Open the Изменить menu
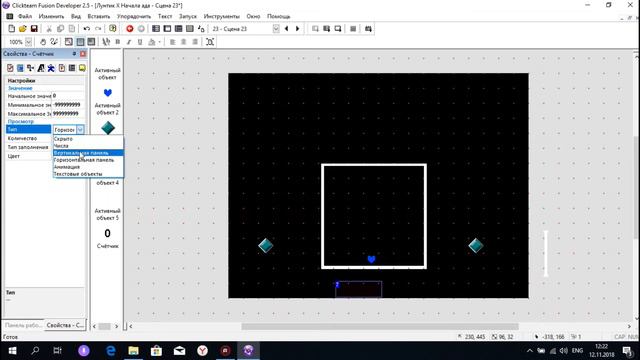Screen dimensions: 640x360 point(51,16)
